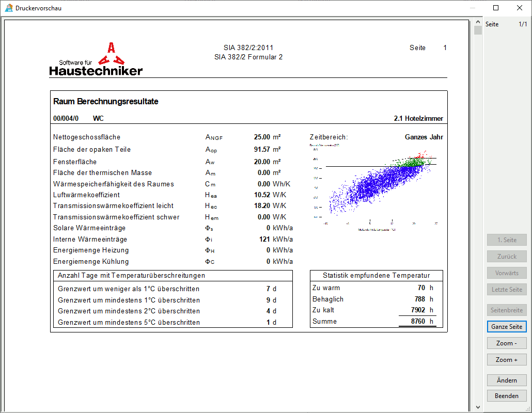Select 'Seitenbreite' zoom option

(x=507, y=310)
